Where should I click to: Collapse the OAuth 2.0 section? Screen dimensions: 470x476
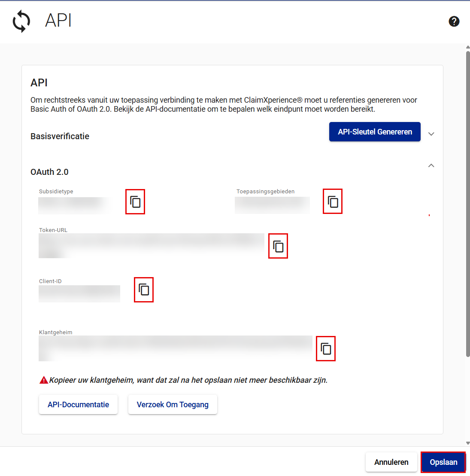coord(431,166)
